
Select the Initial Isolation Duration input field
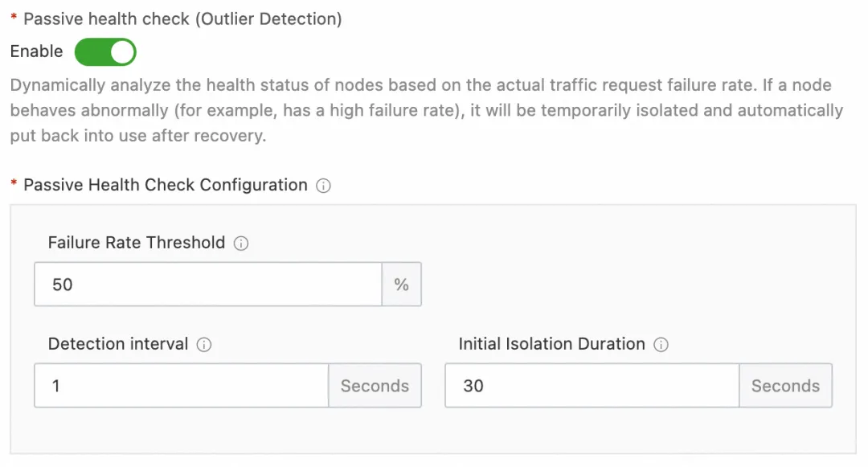pos(592,386)
